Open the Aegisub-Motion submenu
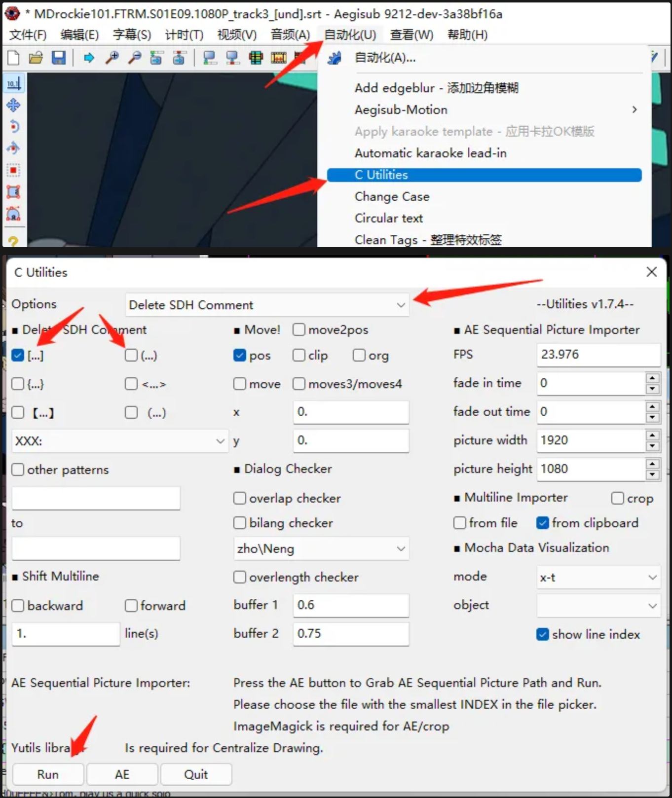Screen dimensions: 672x798 (493, 109)
